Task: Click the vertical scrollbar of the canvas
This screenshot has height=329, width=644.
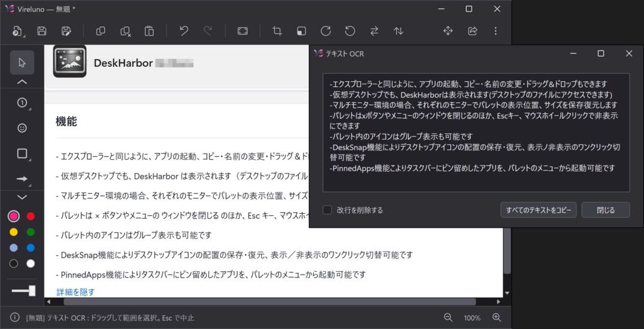Action: (508, 251)
